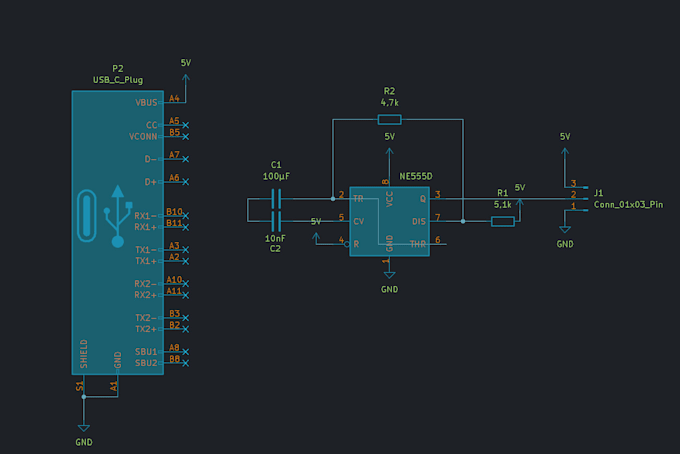Click the no-connect X on RX1- pin B10
Screen dimensions: 680x454
[x=186, y=216]
